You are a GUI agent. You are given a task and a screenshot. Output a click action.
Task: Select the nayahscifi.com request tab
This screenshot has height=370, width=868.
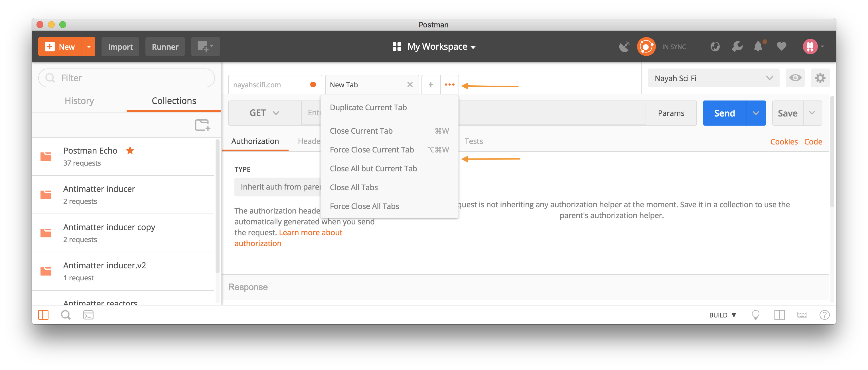pos(275,85)
